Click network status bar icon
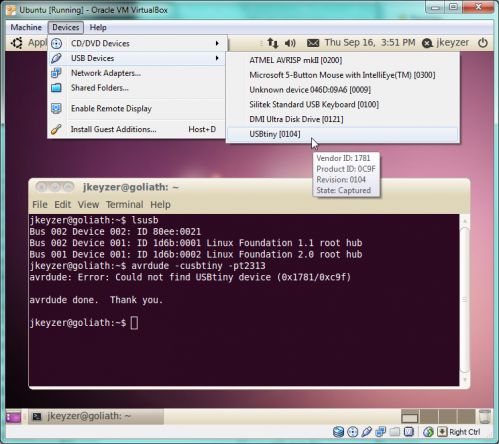The height and width of the screenshot is (444, 499). [380, 432]
